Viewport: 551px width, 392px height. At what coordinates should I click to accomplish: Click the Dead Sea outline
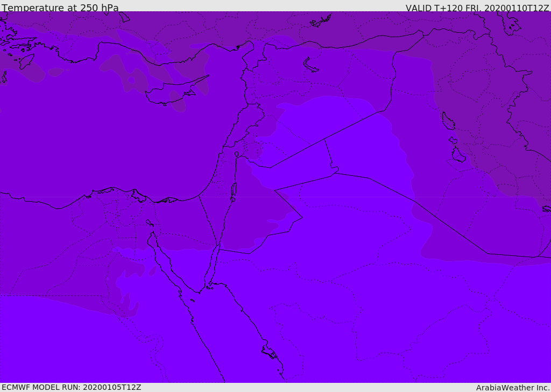click(x=234, y=190)
